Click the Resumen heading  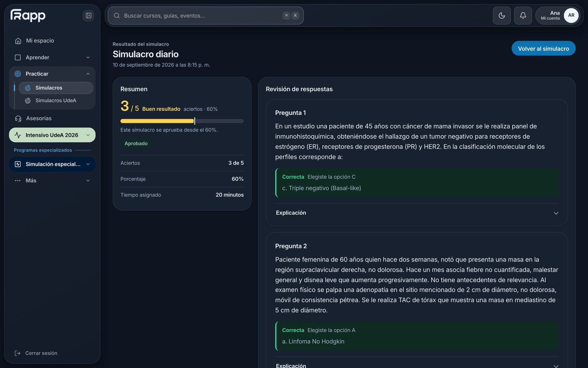[134, 89]
